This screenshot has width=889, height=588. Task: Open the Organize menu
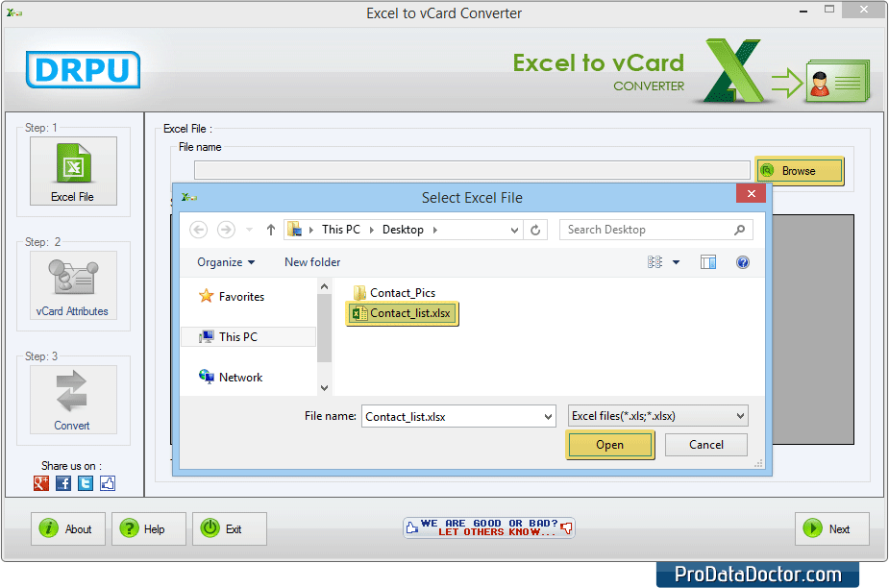[226, 262]
